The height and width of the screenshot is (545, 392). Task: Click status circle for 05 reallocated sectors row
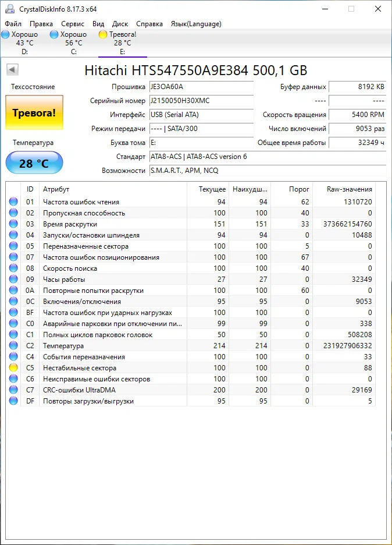pyautogui.click(x=13, y=246)
